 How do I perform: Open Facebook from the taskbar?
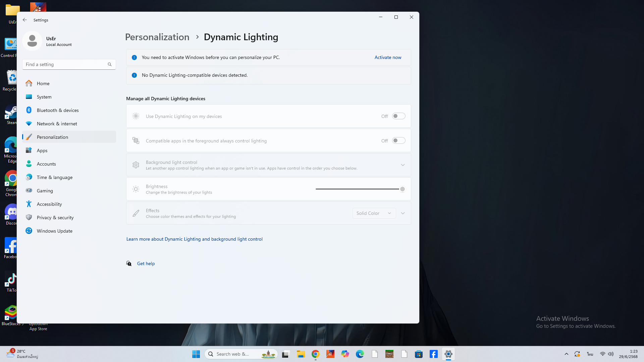click(434, 354)
